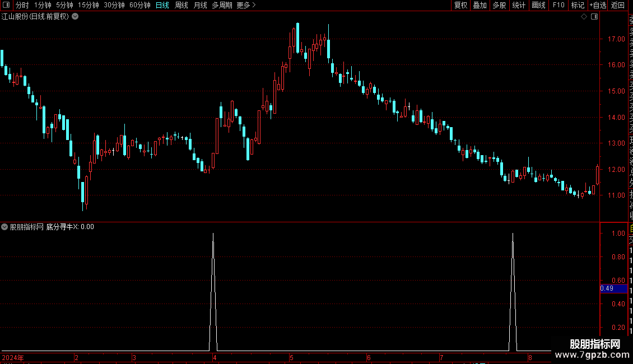This screenshot has width=633, height=364.
Task: Click the 底分寻牛X: 0.00 value label
Action: tap(70, 227)
